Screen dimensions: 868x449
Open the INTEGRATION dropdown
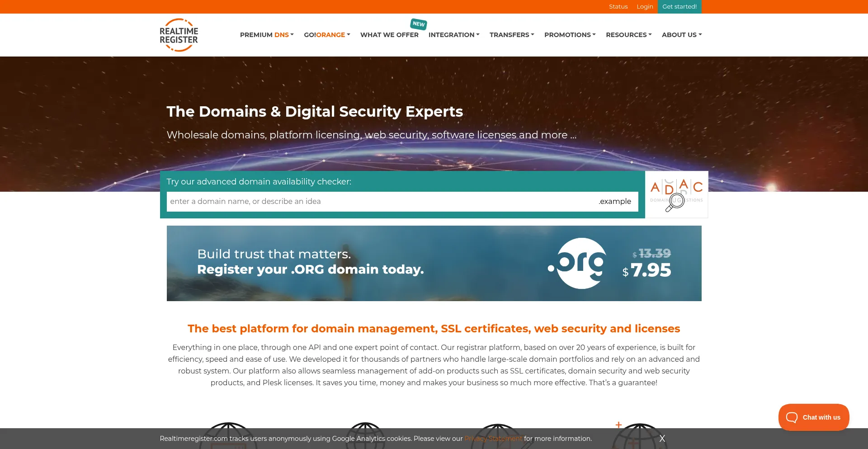[453, 35]
